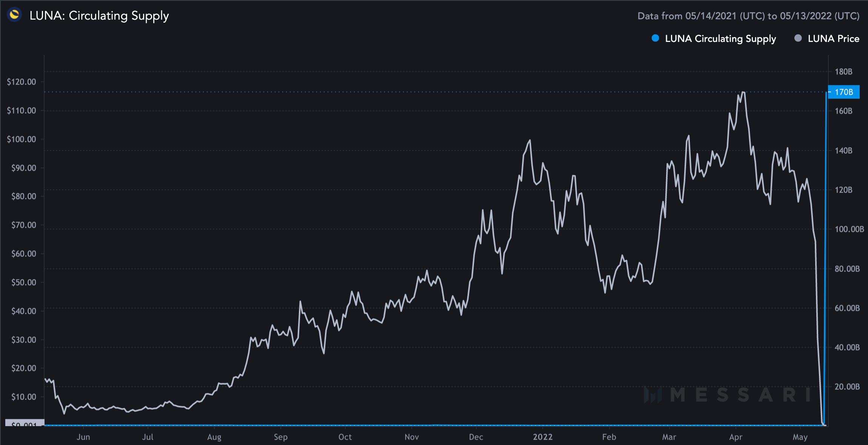Click the $120.00 price axis label
Screen dimensions: 868x445
(22, 82)
